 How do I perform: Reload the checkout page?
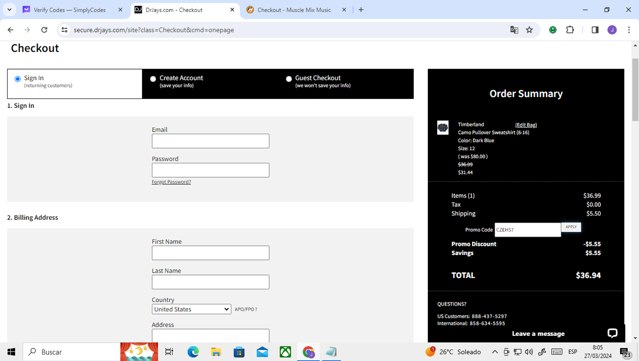[x=44, y=30]
